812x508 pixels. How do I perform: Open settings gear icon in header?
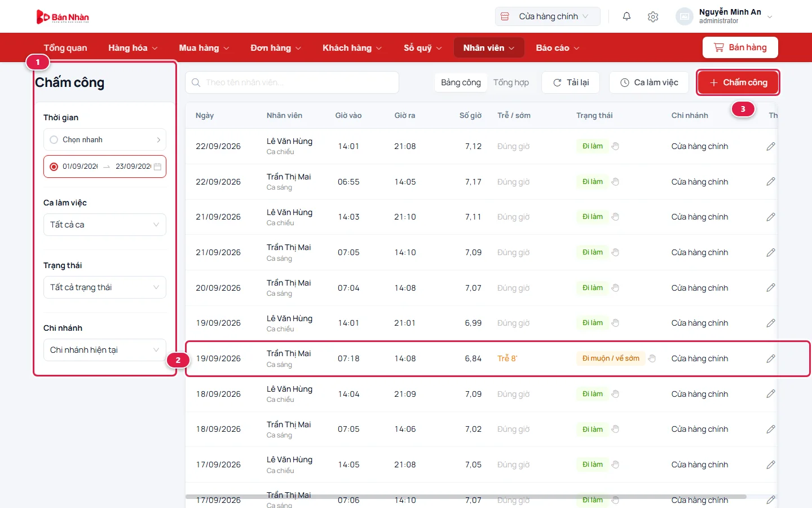pos(653,16)
